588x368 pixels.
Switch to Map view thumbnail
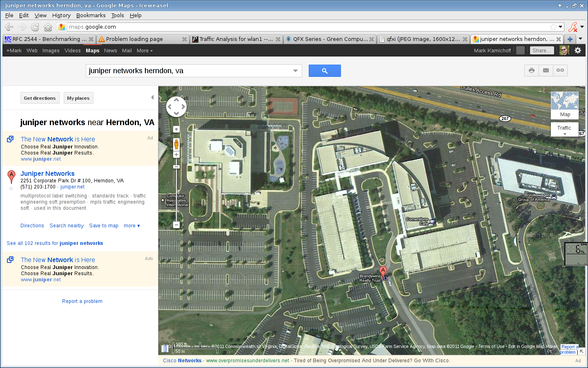[x=565, y=105]
